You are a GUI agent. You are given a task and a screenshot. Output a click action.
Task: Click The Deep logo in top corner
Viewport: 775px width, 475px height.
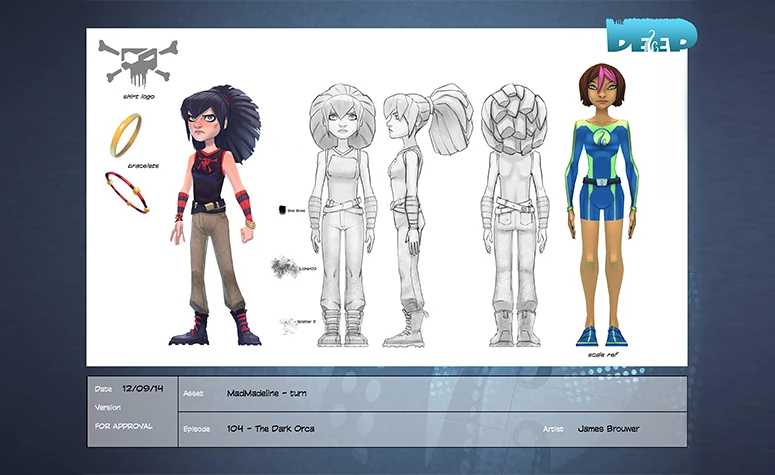tap(650, 36)
